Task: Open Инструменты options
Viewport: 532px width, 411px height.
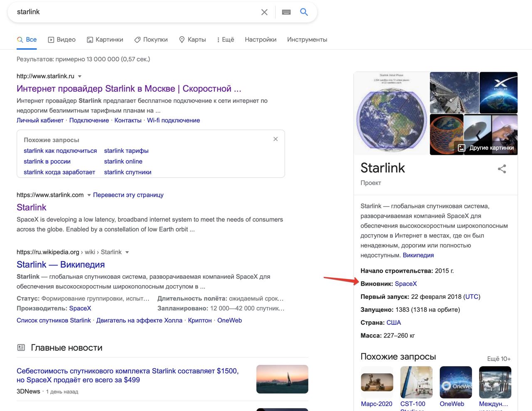Action: point(307,39)
